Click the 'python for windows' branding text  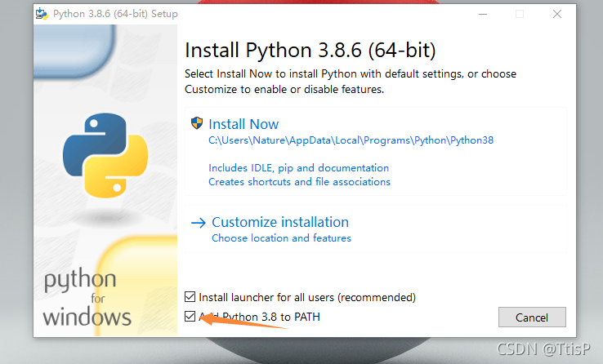tap(87, 298)
